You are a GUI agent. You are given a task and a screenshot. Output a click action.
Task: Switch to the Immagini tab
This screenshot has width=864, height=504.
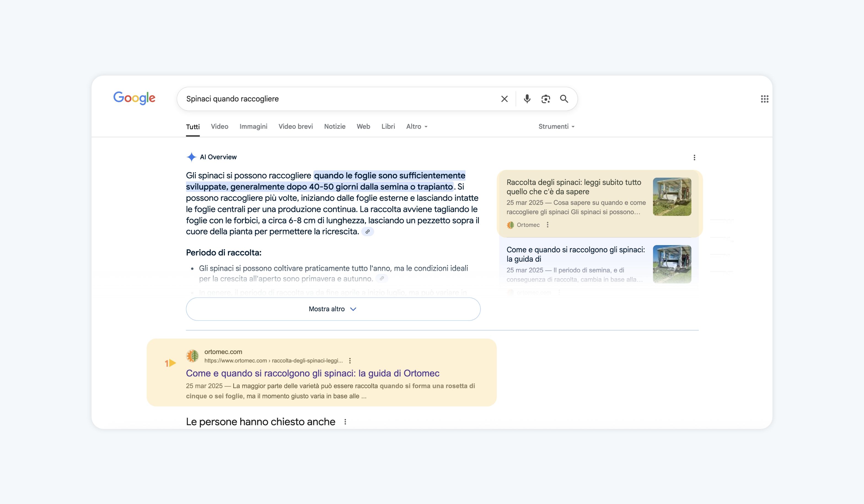(253, 127)
